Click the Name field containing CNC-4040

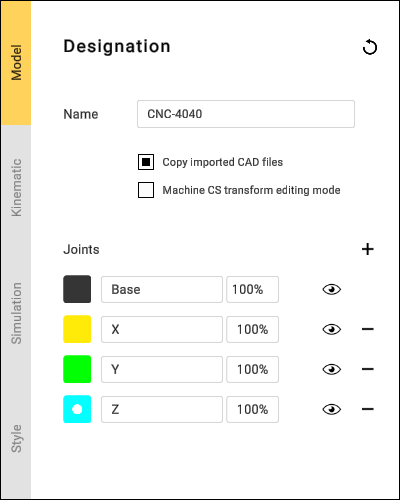click(x=246, y=114)
